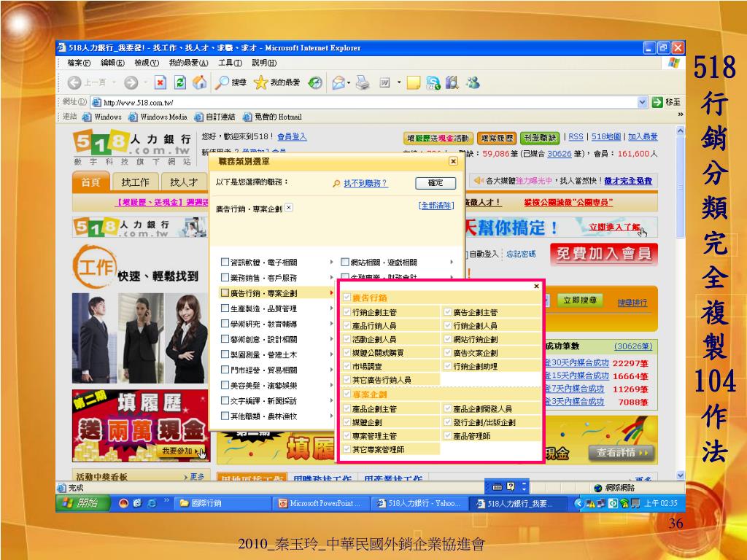747x560 pixels.
Task: Remove the selected 廣告行銷．專案企劃 tag
Action: [289, 207]
